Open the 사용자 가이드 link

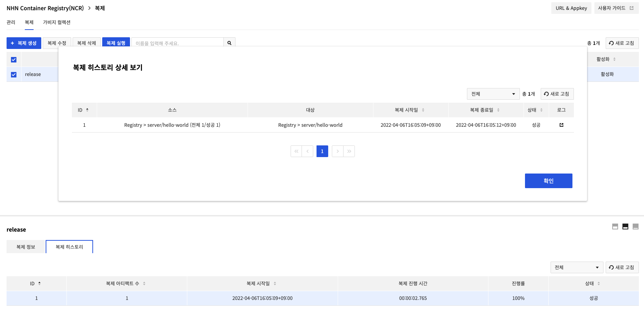click(x=616, y=8)
